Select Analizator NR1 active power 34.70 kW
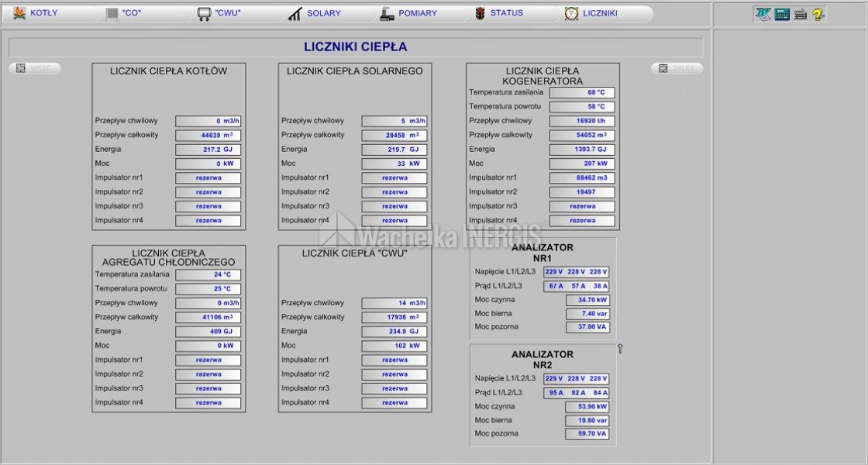This screenshot has width=868, height=465. pyautogui.click(x=587, y=301)
